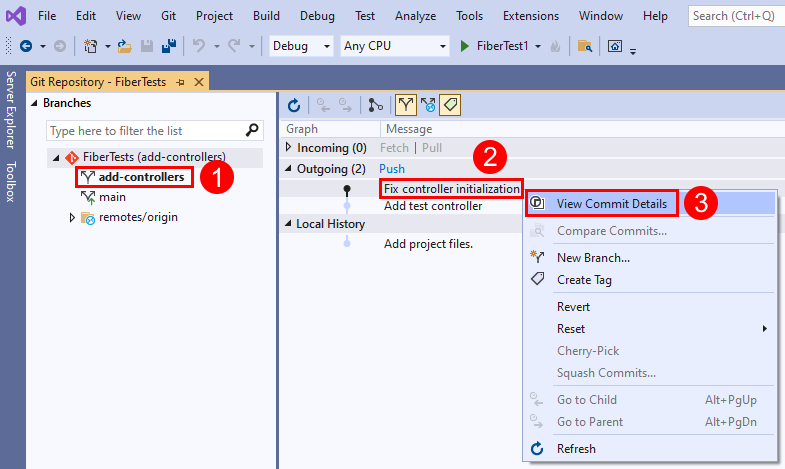Image resolution: width=785 pixels, height=469 pixels.
Task: Select View Commit Details in context menu
Action: pos(611,203)
